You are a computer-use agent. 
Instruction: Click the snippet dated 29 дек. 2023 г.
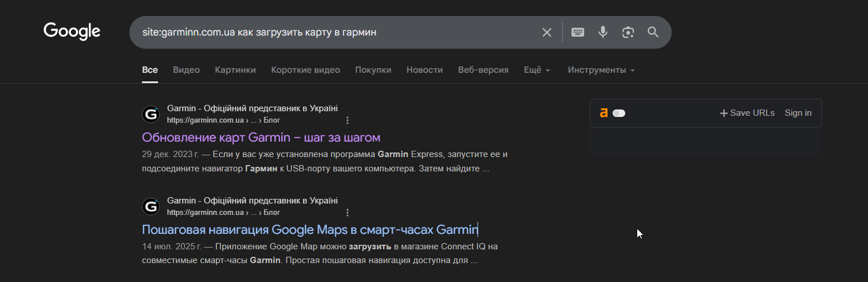pos(325,162)
